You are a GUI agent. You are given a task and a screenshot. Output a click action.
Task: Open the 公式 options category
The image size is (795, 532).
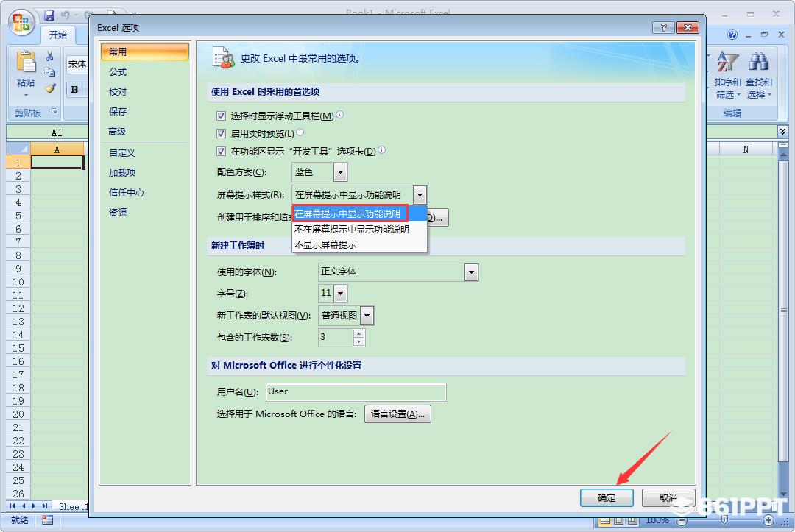[144, 72]
